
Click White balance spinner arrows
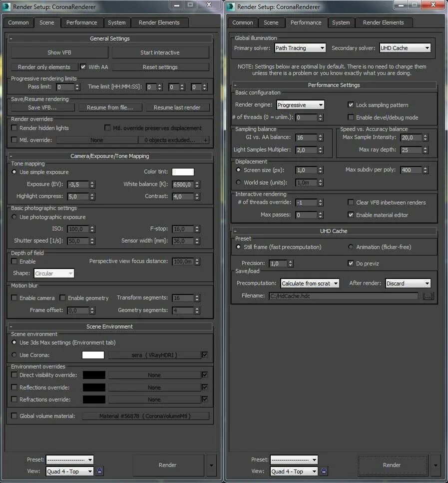click(x=197, y=184)
